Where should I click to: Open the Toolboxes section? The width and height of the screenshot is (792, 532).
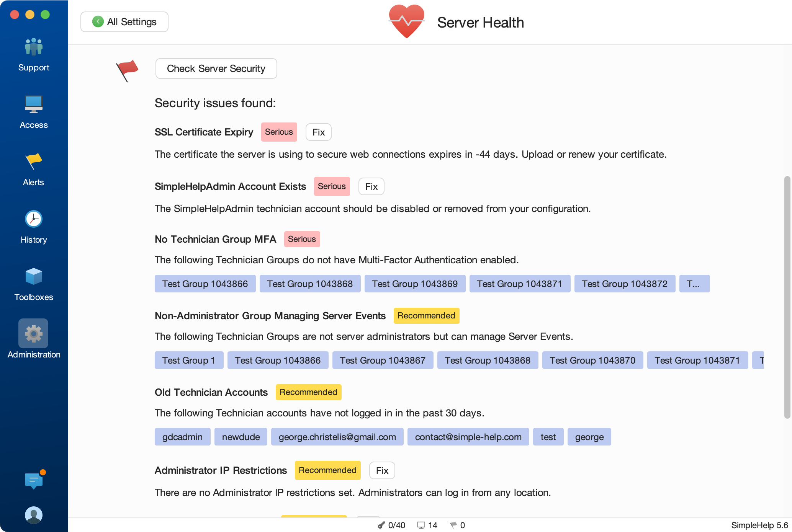coord(34,285)
